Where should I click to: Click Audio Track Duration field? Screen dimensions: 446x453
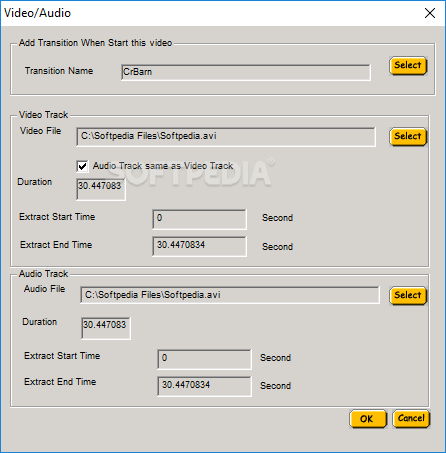(106, 328)
